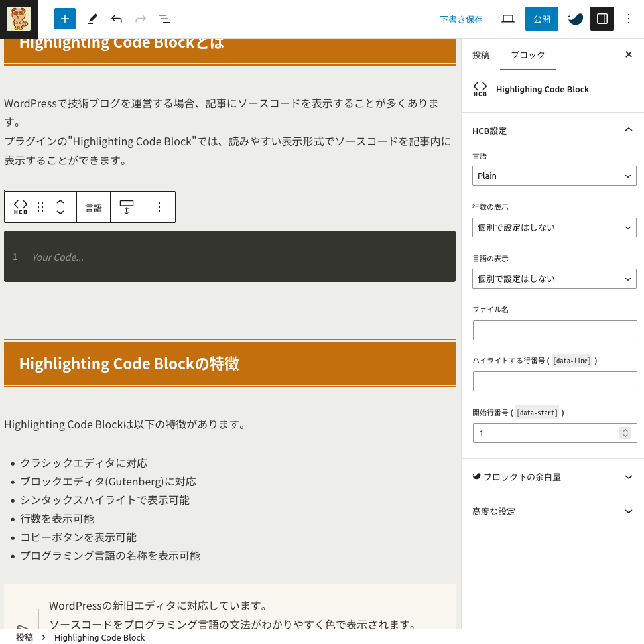This screenshot has width=644, height=644.
Task: Collapse the HCB設定 panel
Action: [628, 131]
